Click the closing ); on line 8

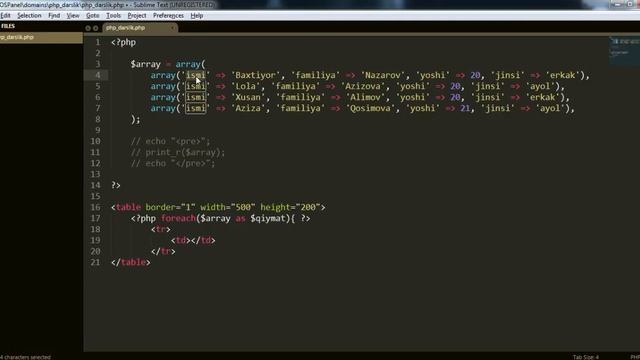click(x=136, y=119)
